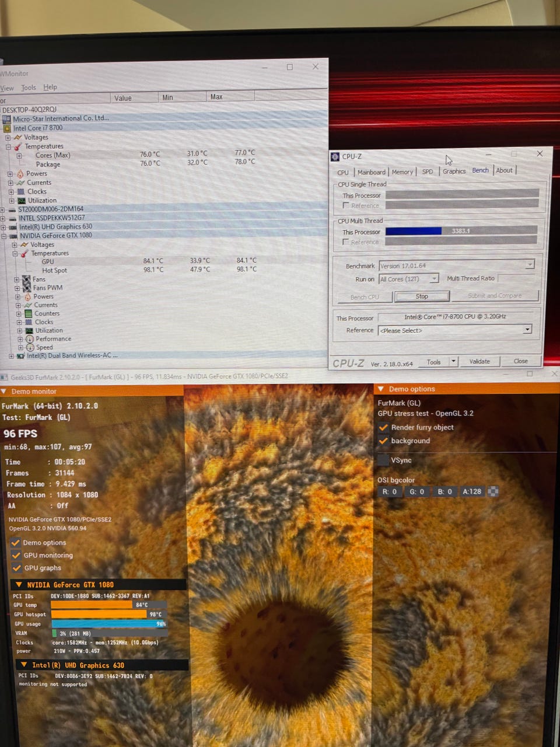560x747 pixels.
Task: Click the alpha checkerboard swatch beside A:128
Action: (x=493, y=491)
